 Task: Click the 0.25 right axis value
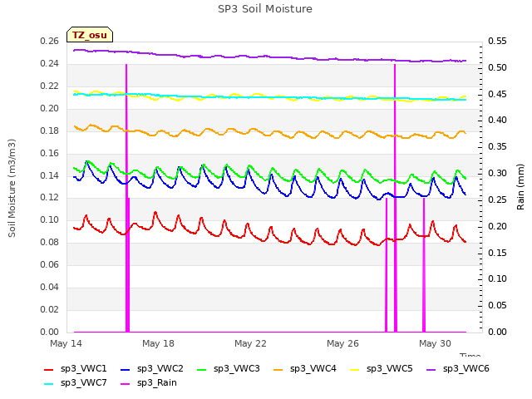tap(497, 199)
